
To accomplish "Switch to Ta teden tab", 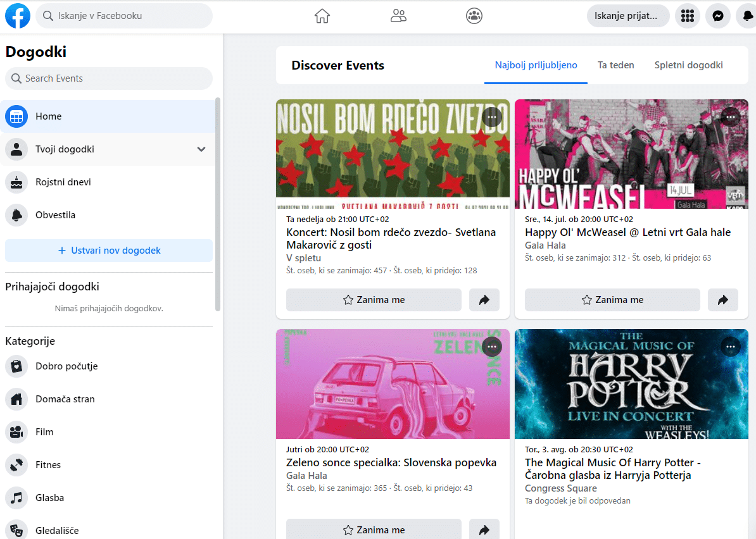I will click(615, 65).
